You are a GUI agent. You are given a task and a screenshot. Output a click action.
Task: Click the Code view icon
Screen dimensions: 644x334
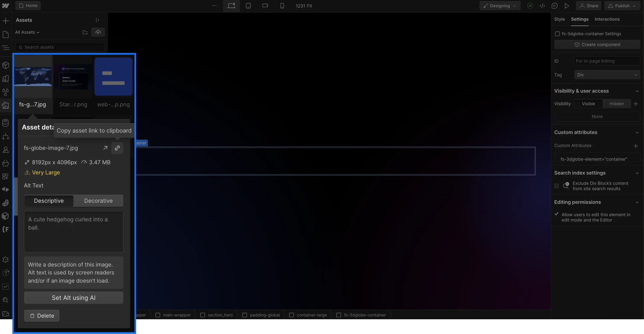point(542,6)
